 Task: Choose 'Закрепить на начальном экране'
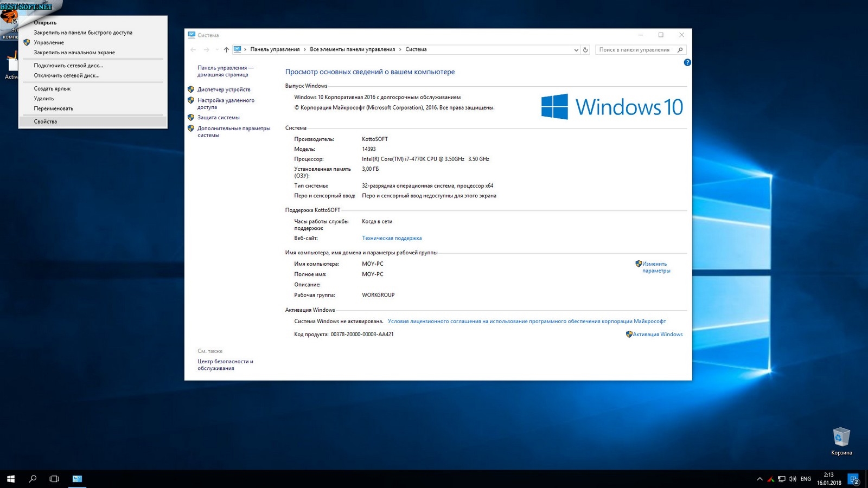click(93, 53)
